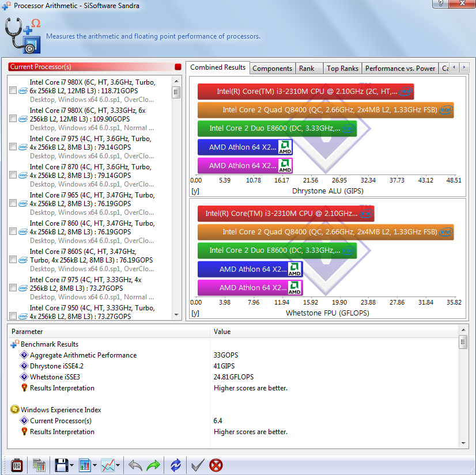
Task: Enable the Intel Core i7 860S checkbox
Action: tap(13, 260)
